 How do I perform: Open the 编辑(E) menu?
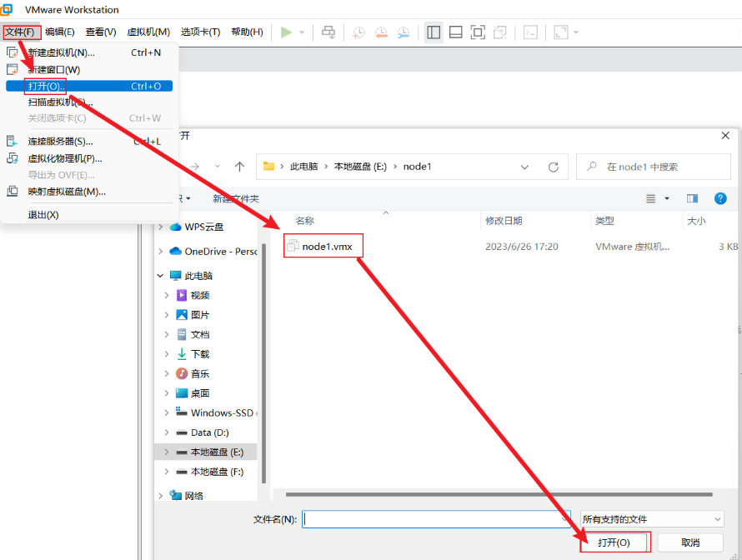click(x=60, y=32)
